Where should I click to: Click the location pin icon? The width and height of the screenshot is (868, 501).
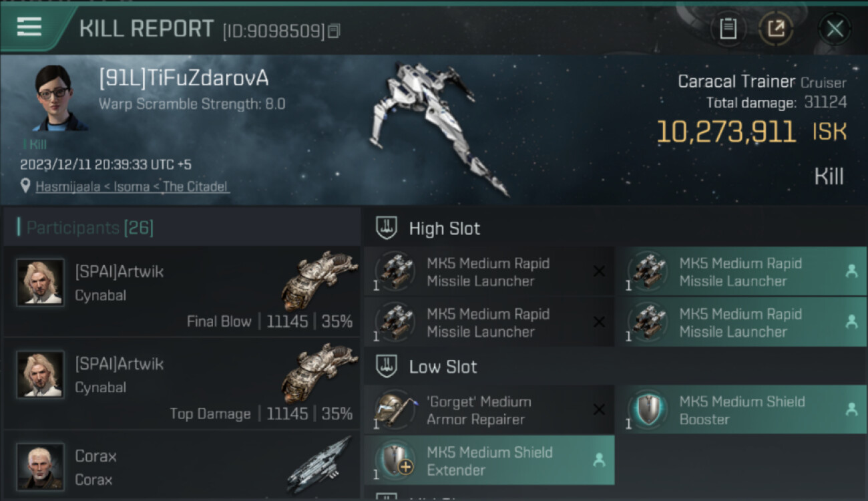[25, 186]
